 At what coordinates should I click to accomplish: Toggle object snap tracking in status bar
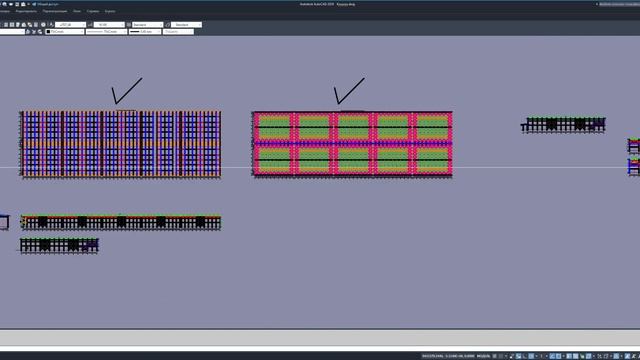click(552, 356)
